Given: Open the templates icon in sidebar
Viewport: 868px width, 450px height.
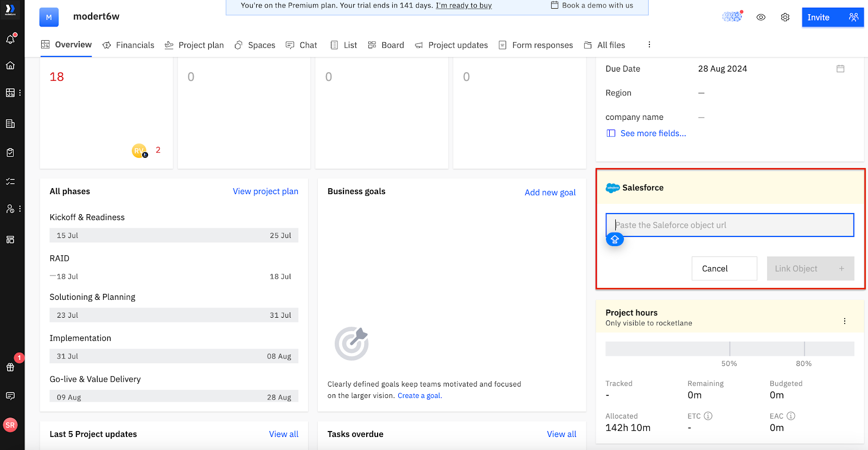Looking at the screenshot, I should tap(10, 240).
